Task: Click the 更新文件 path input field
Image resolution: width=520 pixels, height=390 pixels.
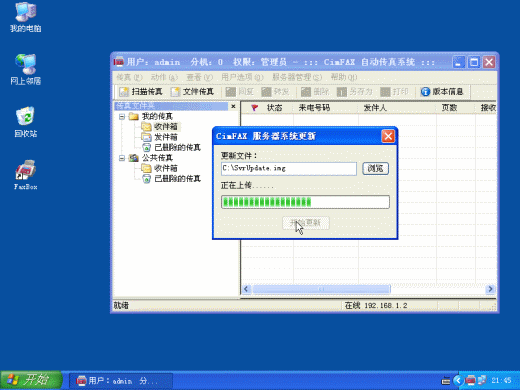Action: [x=289, y=168]
